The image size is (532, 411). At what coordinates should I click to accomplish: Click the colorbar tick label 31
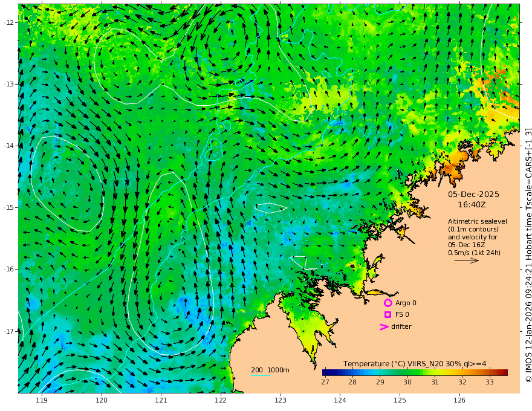pos(435,382)
